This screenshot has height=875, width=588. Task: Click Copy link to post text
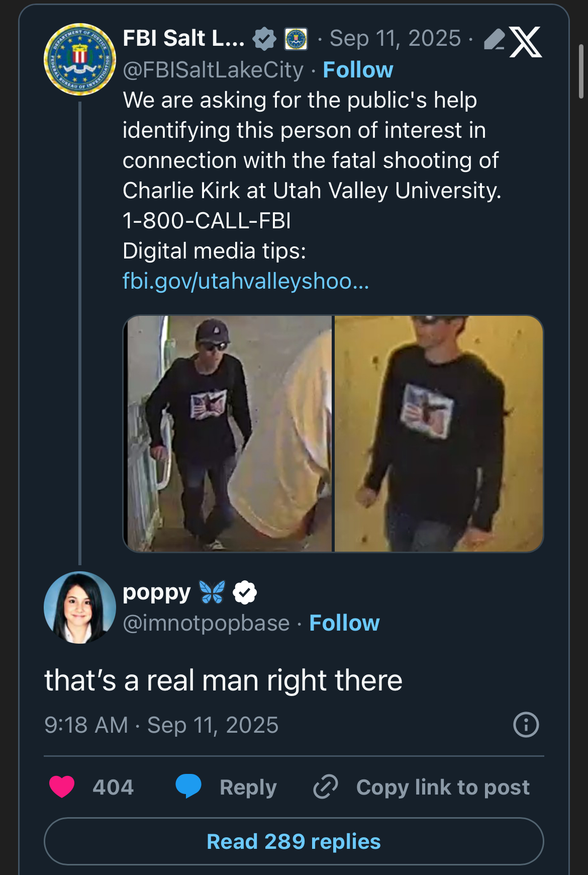[443, 787]
